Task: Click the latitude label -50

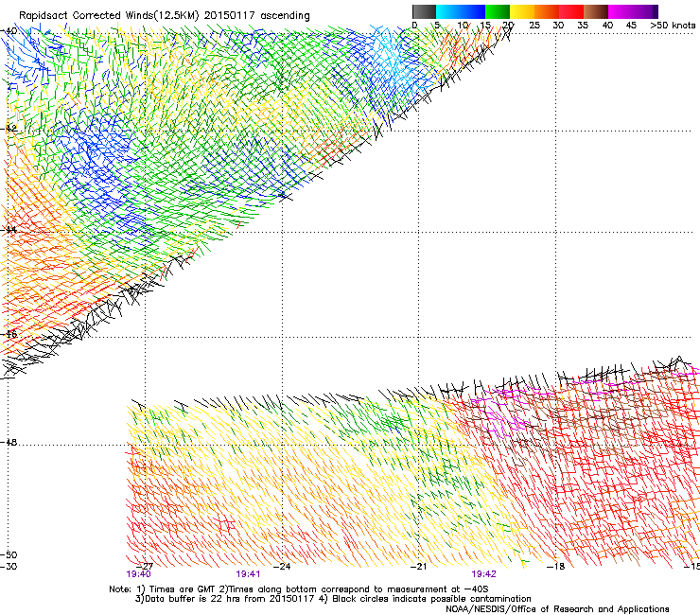Action: coord(9,555)
